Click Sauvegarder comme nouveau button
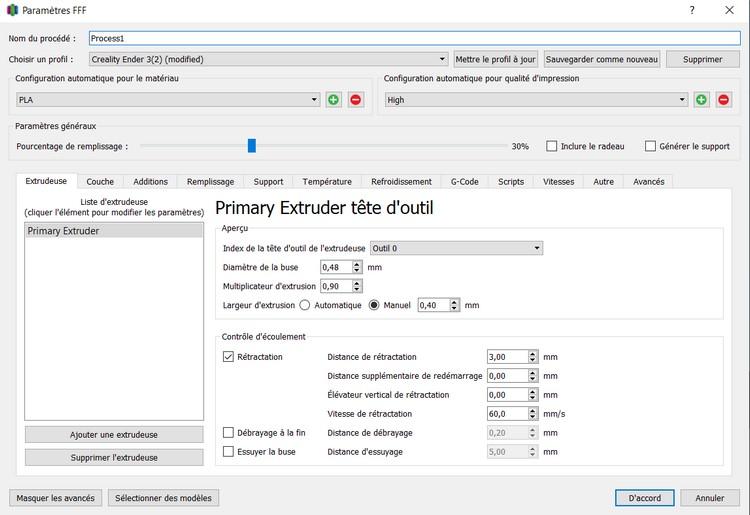The image size is (750, 515). (602, 59)
